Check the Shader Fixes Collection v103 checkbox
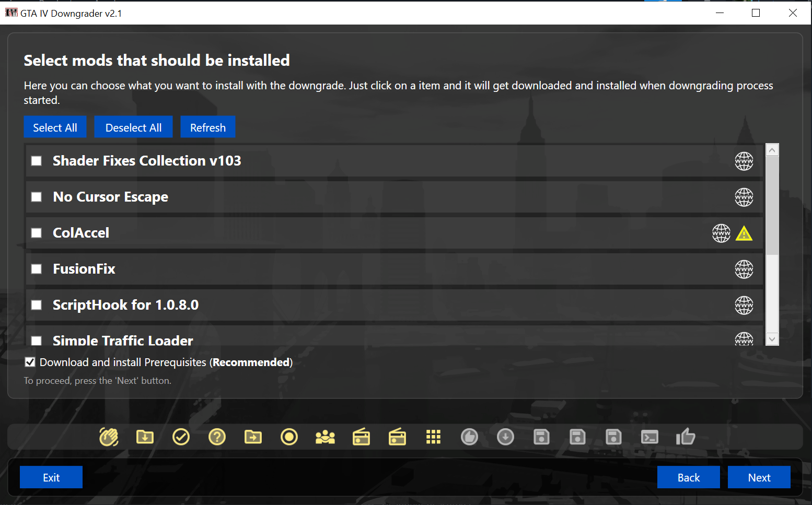The image size is (812, 505). [x=37, y=161]
